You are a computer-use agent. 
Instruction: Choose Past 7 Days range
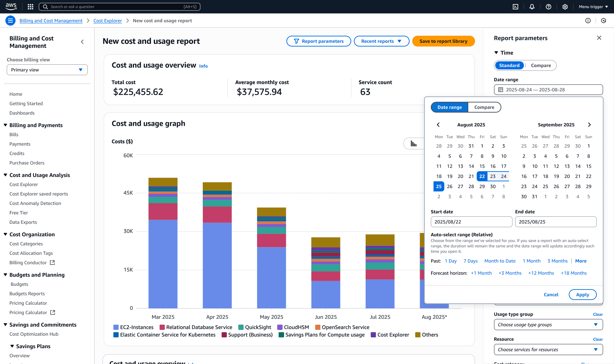(470, 261)
